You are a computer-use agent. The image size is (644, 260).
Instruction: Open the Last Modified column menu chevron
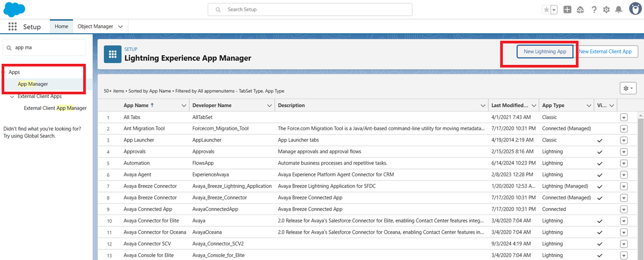tap(534, 106)
